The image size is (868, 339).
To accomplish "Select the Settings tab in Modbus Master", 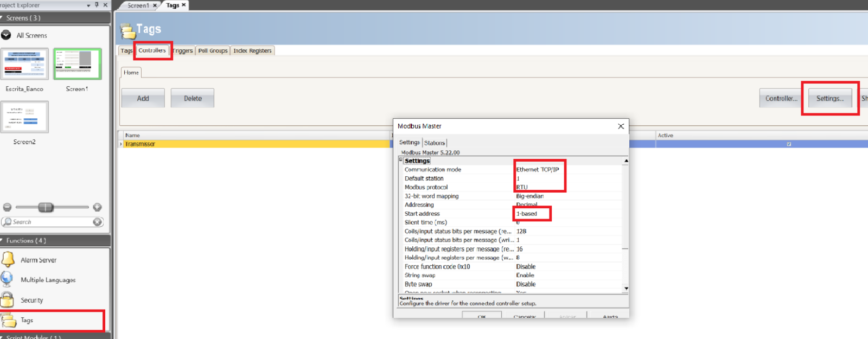I will tap(410, 143).
